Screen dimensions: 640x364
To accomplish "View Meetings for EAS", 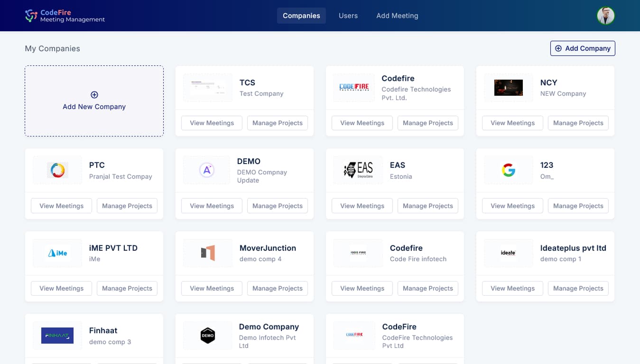I will [362, 206].
